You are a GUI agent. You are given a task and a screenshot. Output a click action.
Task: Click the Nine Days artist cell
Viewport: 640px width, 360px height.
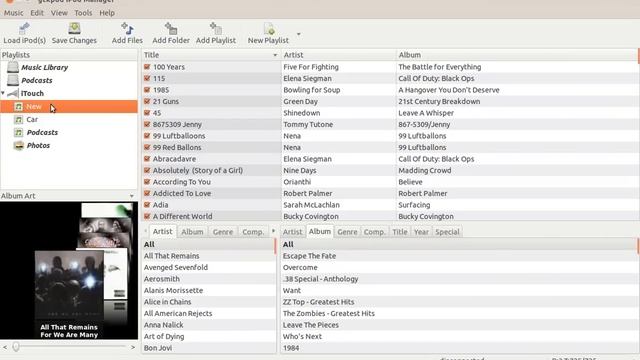(300, 170)
